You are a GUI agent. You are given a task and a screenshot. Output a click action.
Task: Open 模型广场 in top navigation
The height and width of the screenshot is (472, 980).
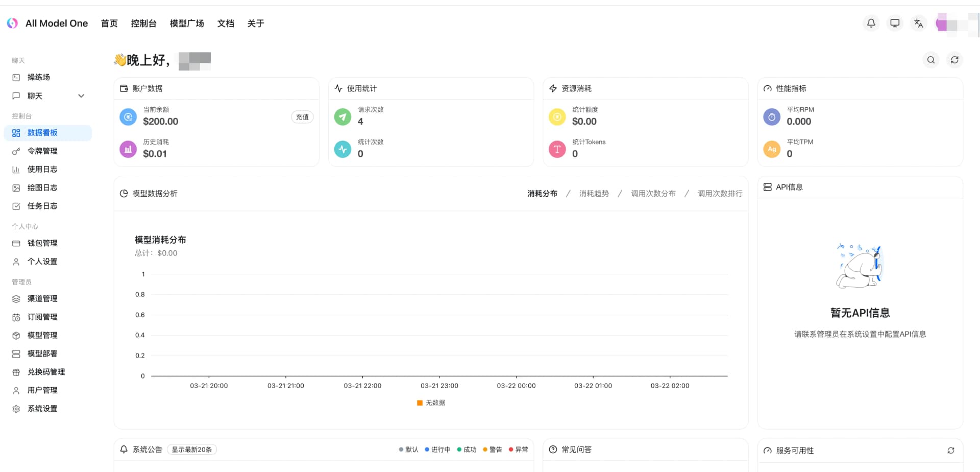(x=187, y=23)
